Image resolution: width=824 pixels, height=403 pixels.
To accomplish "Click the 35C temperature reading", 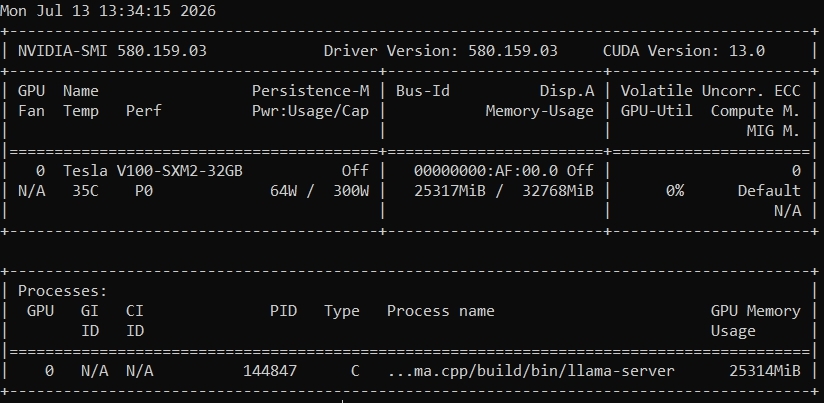I will (x=85, y=191).
